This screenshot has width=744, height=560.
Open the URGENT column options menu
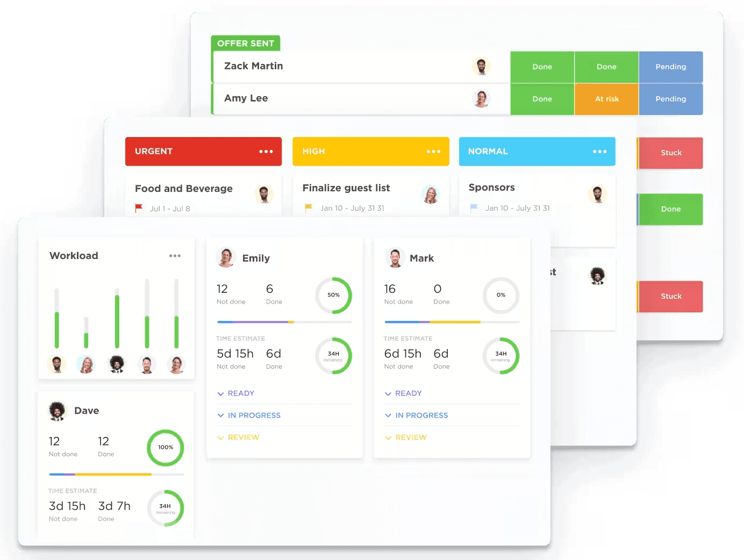click(266, 152)
